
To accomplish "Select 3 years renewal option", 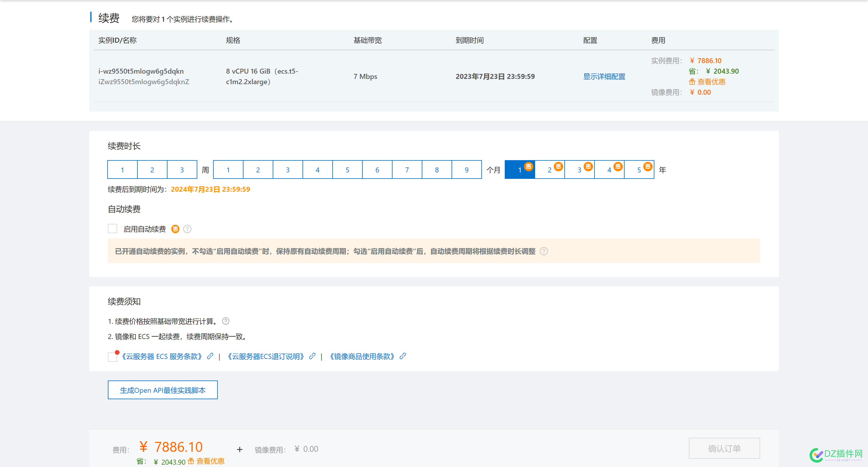I will (579, 169).
